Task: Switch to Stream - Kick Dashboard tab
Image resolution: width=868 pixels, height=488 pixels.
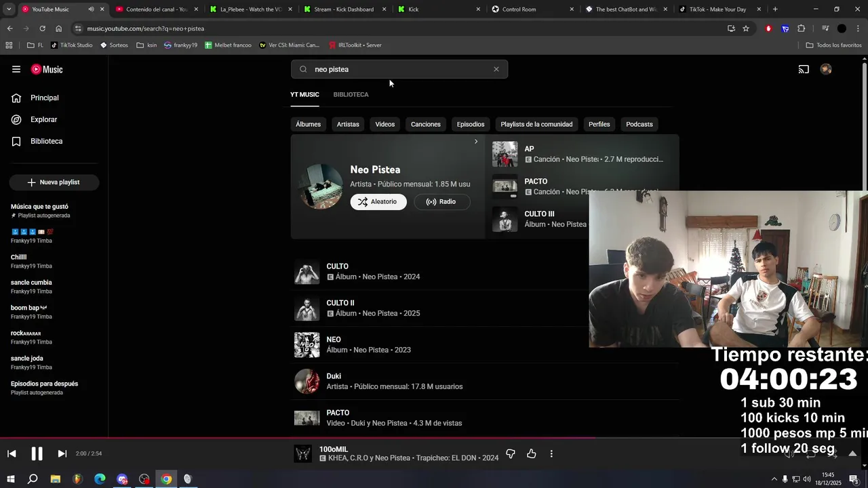Action: pos(345,9)
